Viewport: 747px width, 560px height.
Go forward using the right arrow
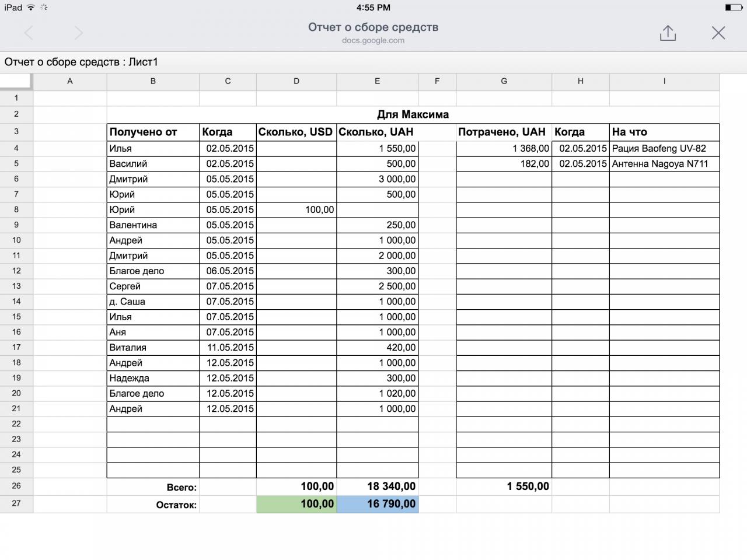(79, 33)
